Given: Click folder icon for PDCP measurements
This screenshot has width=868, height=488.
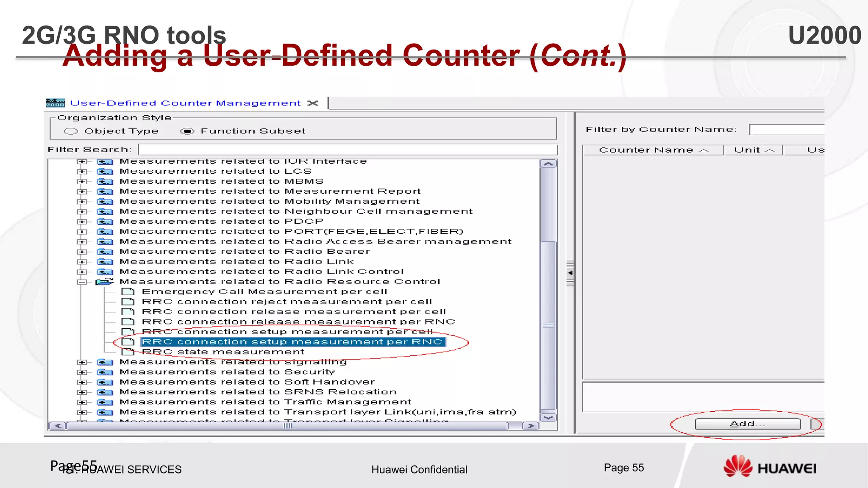Looking at the screenshot, I should (x=105, y=222).
